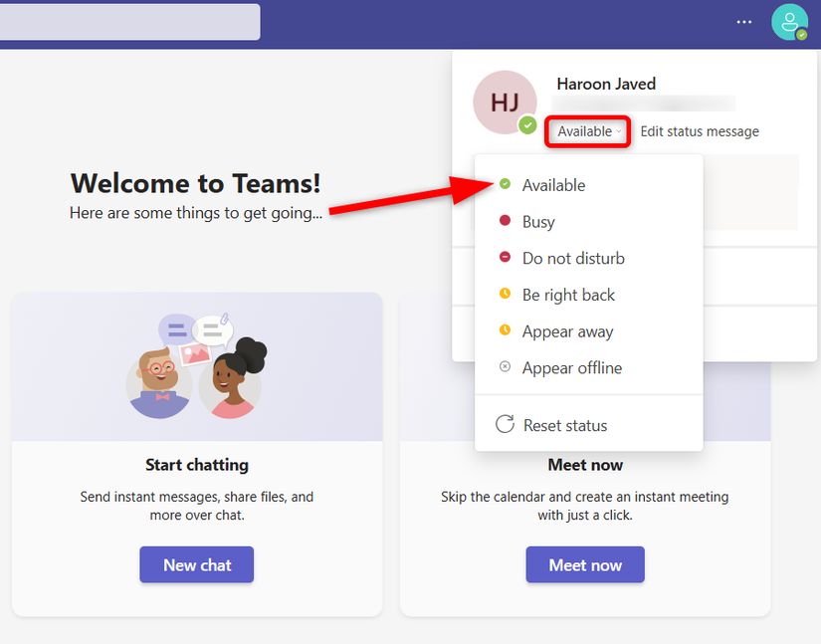Viewport: 821px width, 644px height.
Task: Click the Busy status icon
Action: pos(506,221)
